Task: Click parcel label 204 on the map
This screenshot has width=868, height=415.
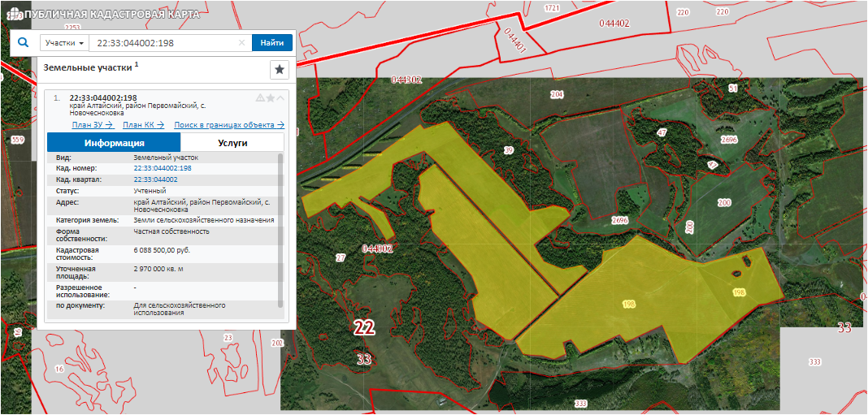Action: click(x=557, y=95)
